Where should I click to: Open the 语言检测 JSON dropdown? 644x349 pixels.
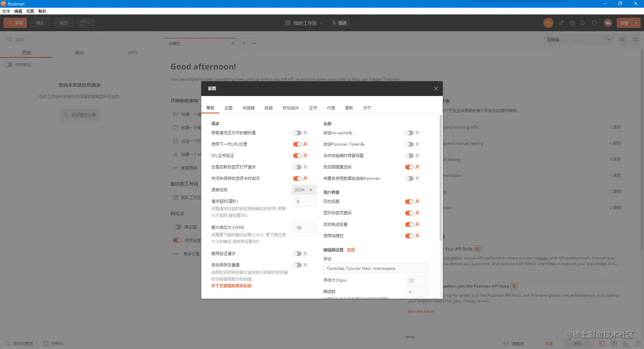[x=304, y=190]
